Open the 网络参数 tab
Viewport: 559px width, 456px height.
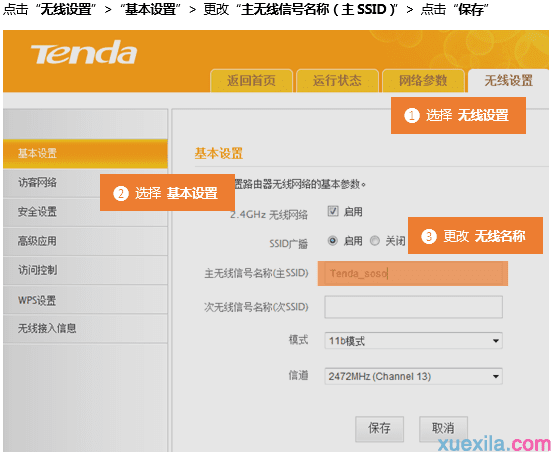pos(423,81)
